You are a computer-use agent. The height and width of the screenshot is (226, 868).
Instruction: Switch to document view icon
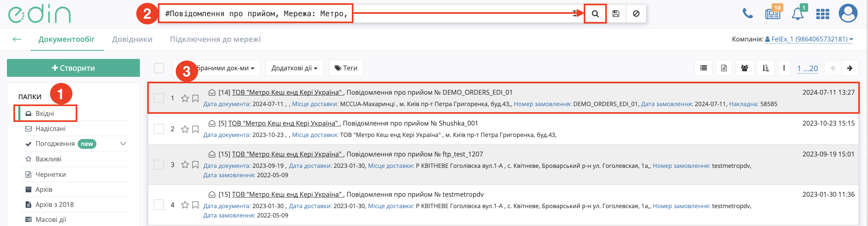click(724, 68)
